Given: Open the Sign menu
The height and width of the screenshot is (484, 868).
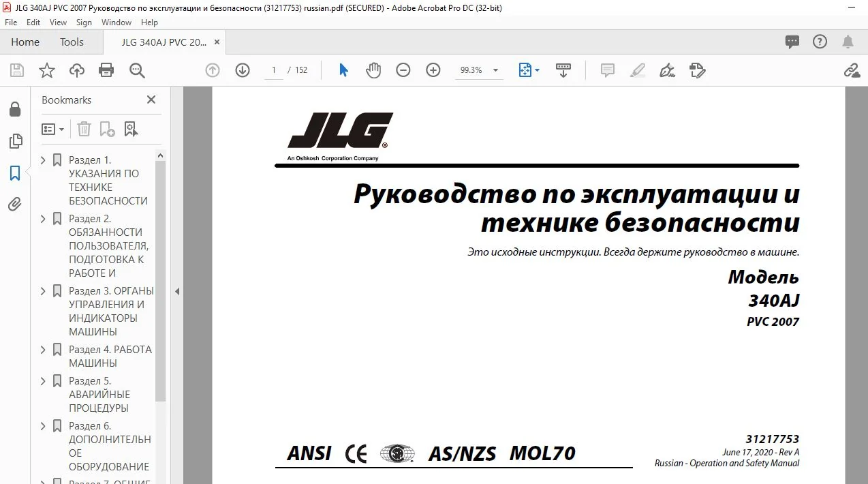Looking at the screenshot, I should [x=84, y=22].
